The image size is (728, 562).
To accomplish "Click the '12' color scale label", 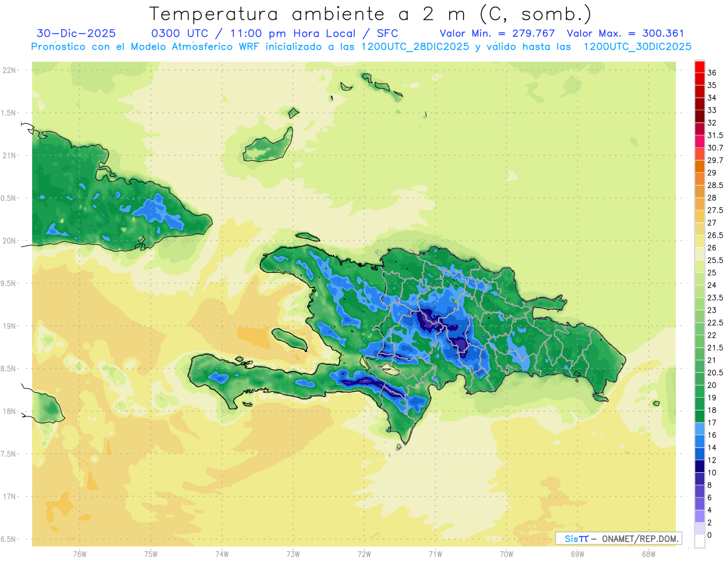I will [712, 460].
